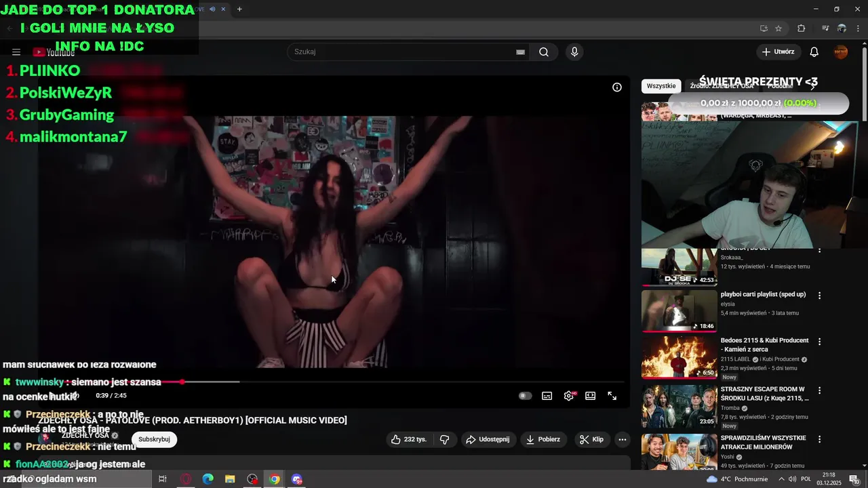Image resolution: width=868 pixels, height=488 pixels.
Task: Click the Subskrybuj button
Action: pos(154,439)
